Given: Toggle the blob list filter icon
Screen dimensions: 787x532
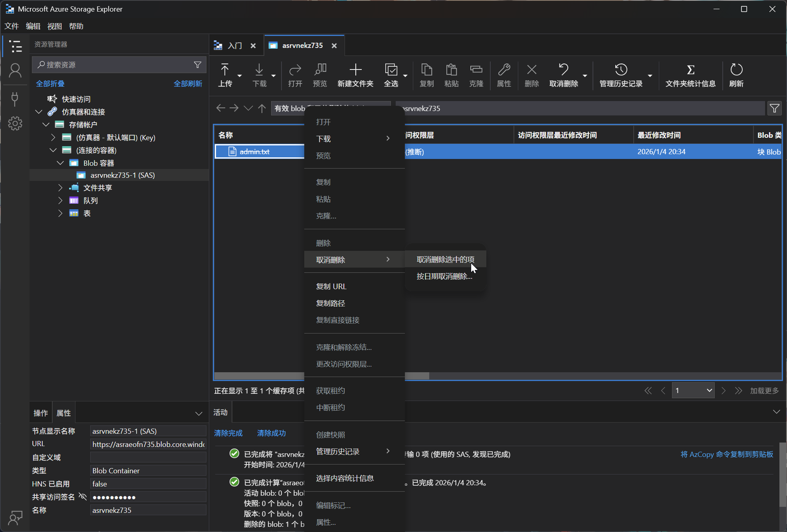Looking at the screenshot, I should [774, 108].
